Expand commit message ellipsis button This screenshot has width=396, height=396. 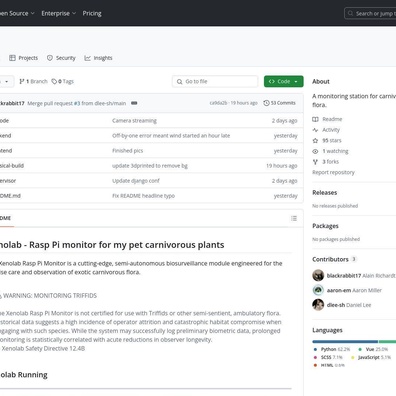134,103
